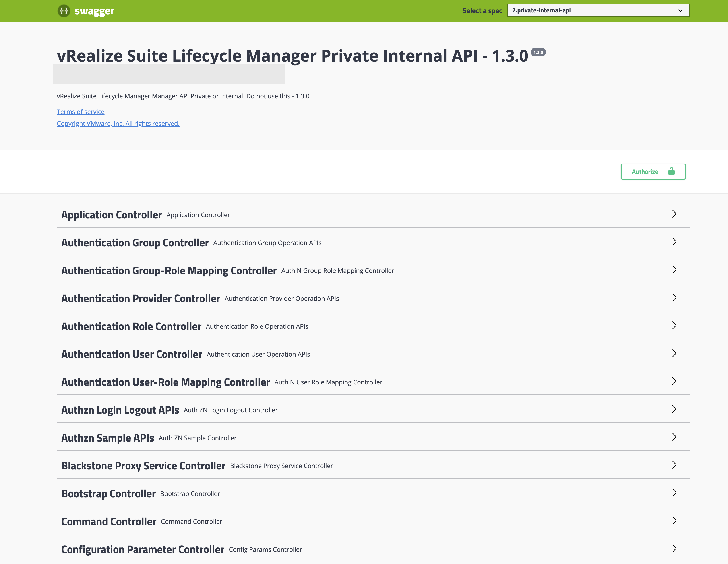728x564 pixels.
Task: Expand Configuration Parameter Controller chevron
Action: coord(674,548)
